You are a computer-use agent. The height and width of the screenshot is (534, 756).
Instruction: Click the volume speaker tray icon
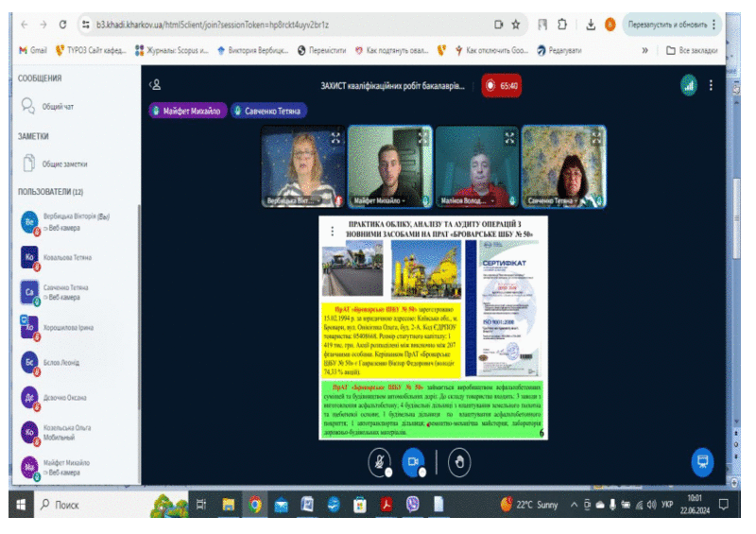[652, 505]
